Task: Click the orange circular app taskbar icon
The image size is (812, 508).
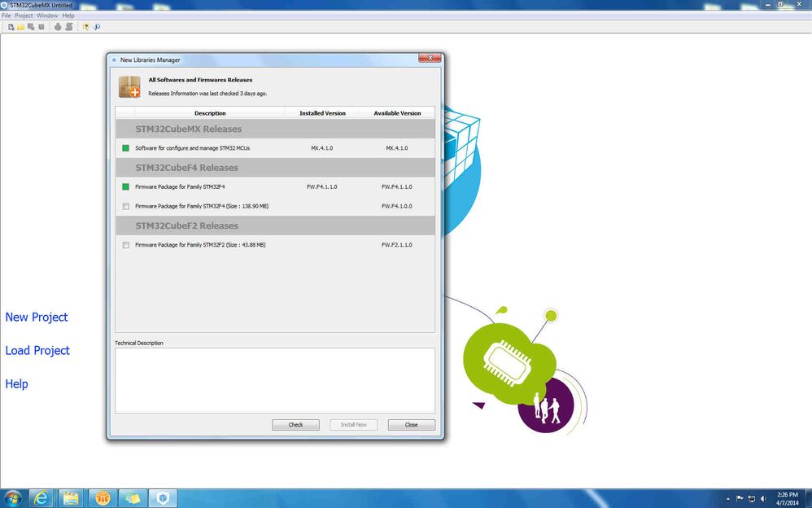Action: (x=103, y=499)
